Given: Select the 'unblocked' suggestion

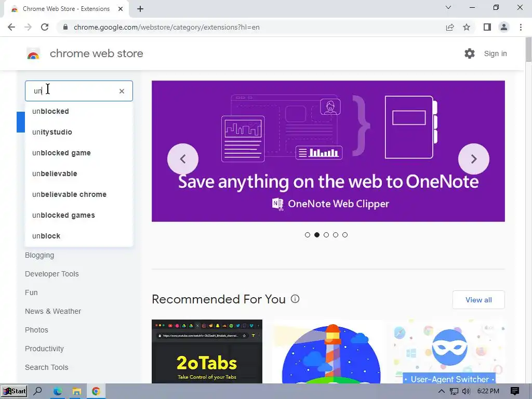Looking at the screenshot, I should [79, 111].
